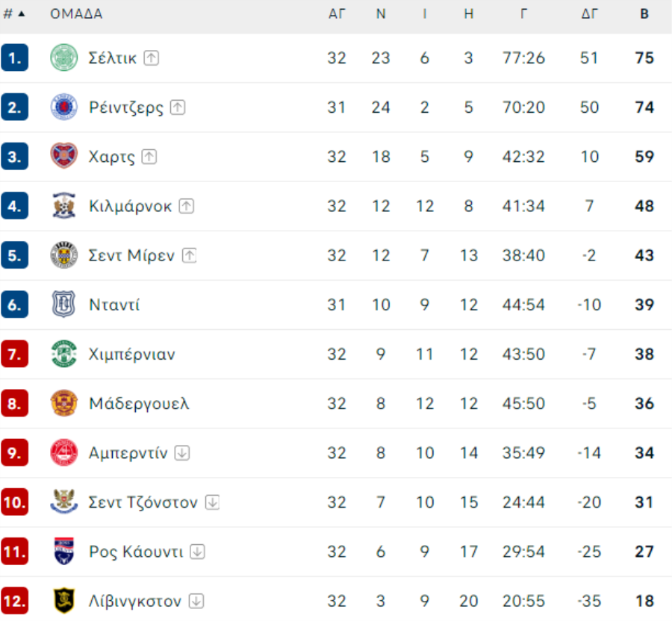Image resolution: width=672 pixels, height=621 pixels.
Task: Click the Rangers club crest
Action: point(64,107)
